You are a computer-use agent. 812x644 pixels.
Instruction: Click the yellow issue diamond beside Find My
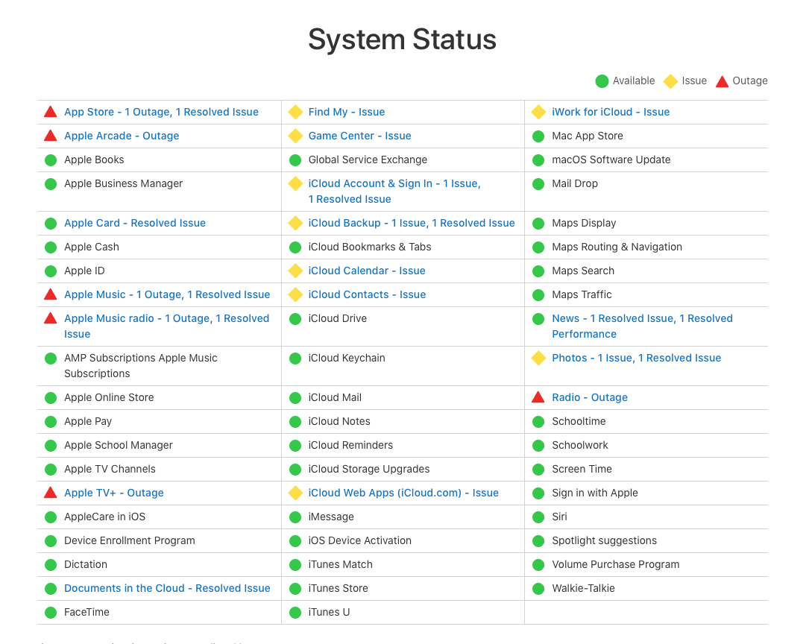point(295,112)
